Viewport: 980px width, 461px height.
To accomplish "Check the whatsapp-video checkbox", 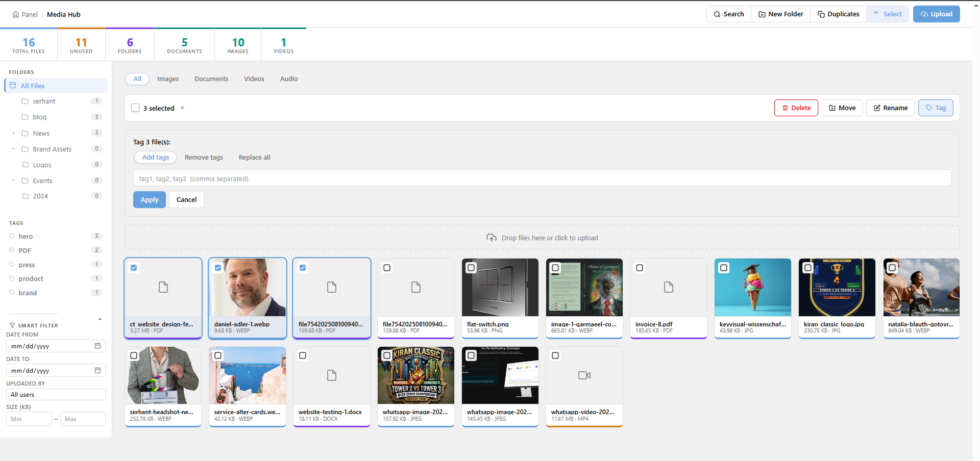I will pyautogui.click(x=555, y=355).
